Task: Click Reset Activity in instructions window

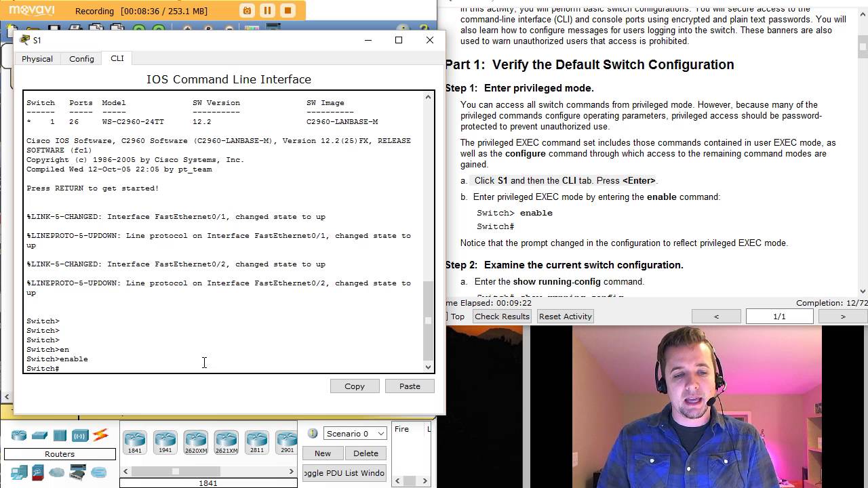Action: pyautogui.click(x=566, y=317)
